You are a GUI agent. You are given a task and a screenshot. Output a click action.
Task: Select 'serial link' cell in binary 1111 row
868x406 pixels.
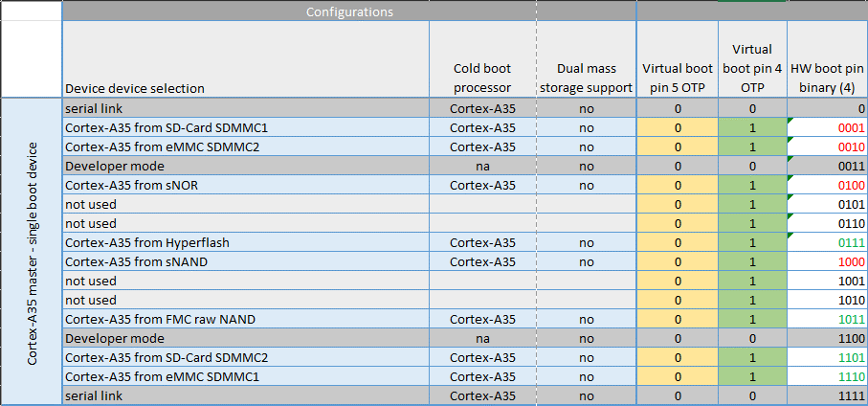(246, 396)
